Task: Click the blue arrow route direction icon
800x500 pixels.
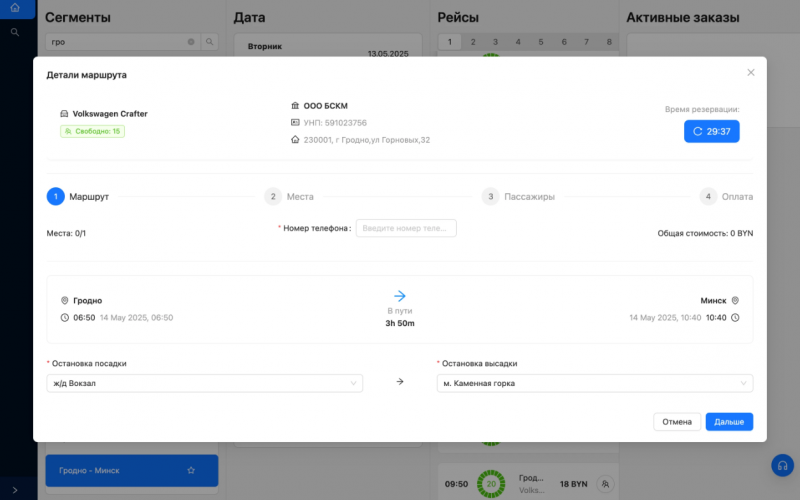Action: (400, 296)
